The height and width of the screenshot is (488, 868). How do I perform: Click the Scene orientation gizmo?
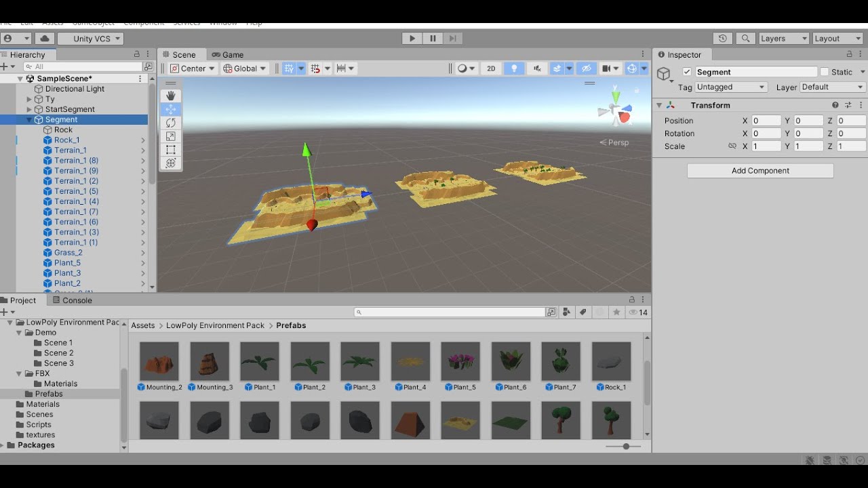coord(615,109)
